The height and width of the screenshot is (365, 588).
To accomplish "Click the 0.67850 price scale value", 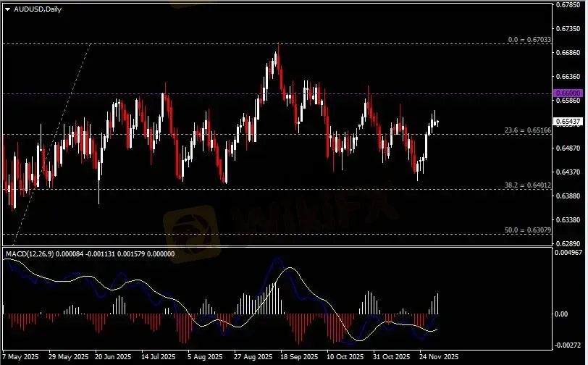I will coord(568,5).
